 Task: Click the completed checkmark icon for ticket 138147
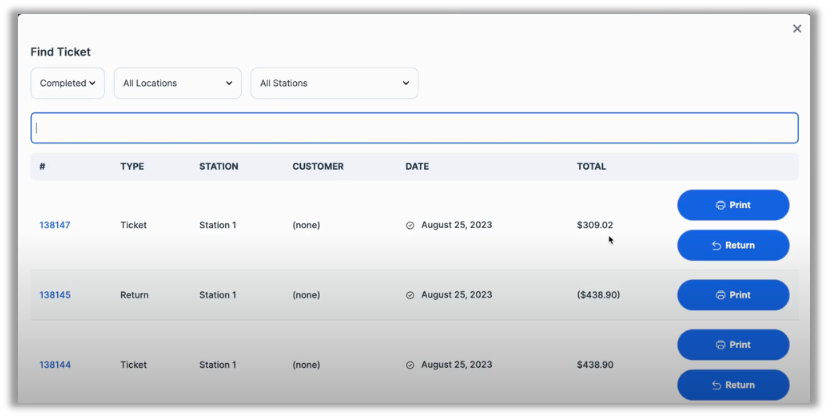click(x=410, y=225)
